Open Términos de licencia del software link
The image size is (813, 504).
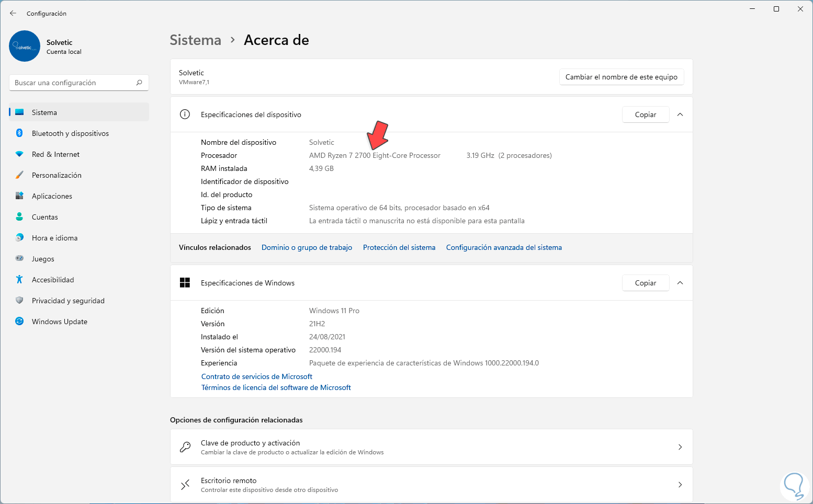[276, 387]
